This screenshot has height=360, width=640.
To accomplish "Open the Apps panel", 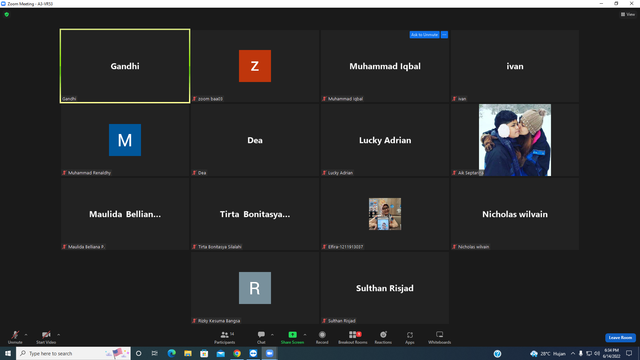I will (x=410, y=337).
